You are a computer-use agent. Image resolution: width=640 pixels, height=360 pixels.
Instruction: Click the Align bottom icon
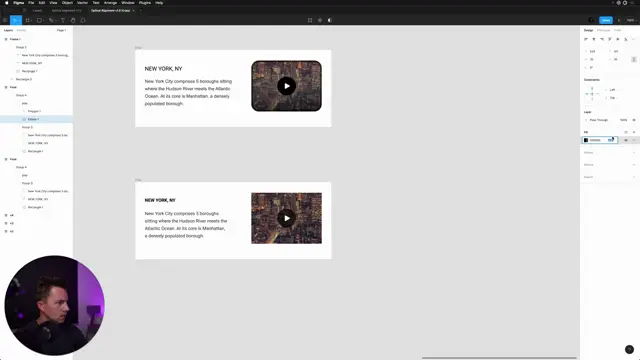pos(626,39)
